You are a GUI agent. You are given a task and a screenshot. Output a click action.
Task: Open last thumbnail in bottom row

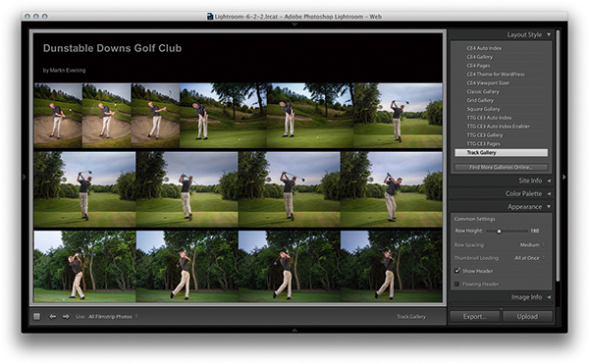392,267
